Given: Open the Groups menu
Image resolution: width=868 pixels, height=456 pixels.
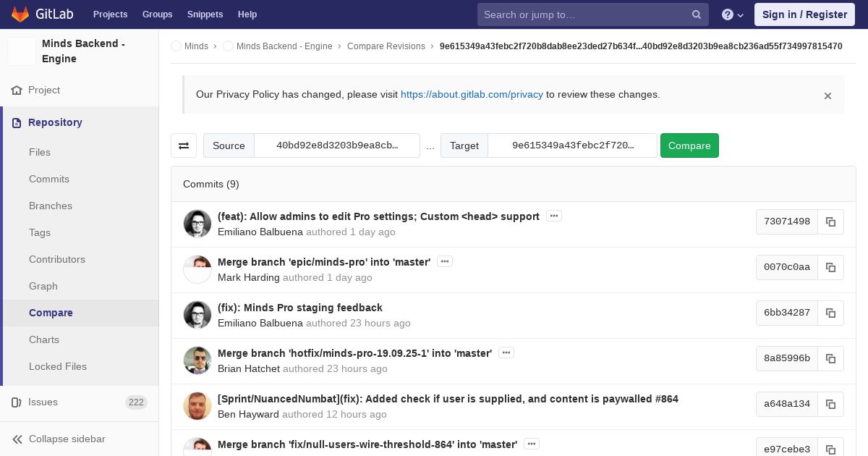Looking at the screenshot, I should click(x=157, y=14).
